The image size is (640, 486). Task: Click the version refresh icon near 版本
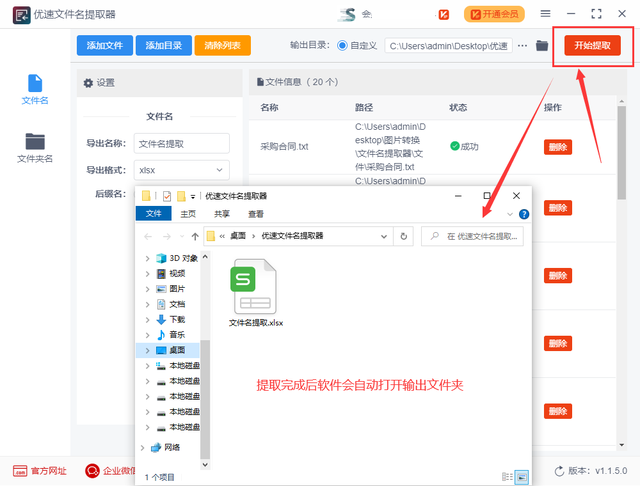[559, 471]
